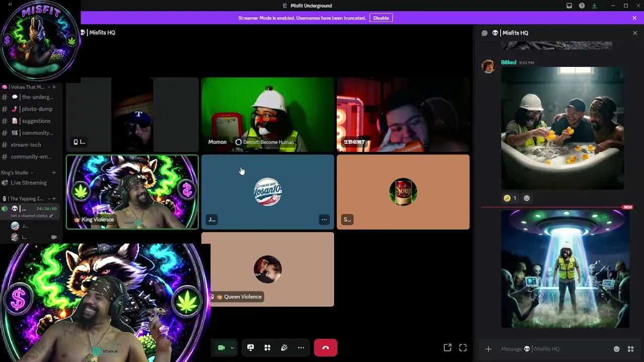644x362 pixels.
Task: Select the King Violence video tile
Action: tap(132, 192)
